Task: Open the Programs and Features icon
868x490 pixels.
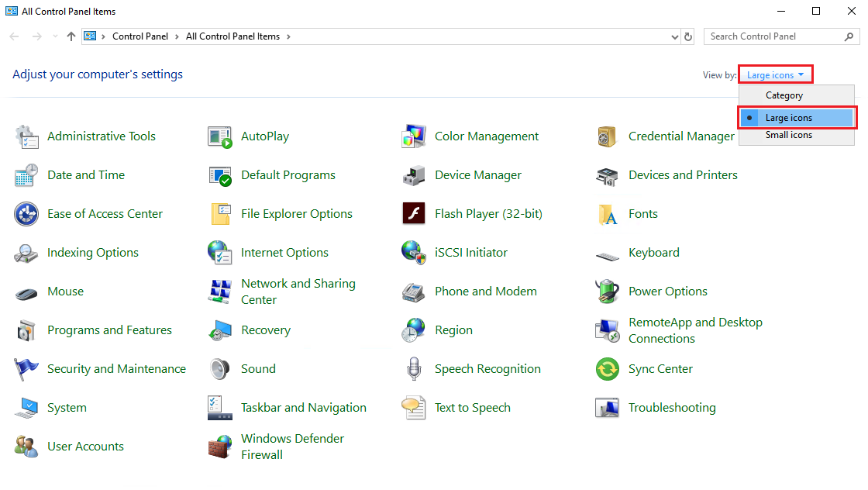Action: pos(26,330)
